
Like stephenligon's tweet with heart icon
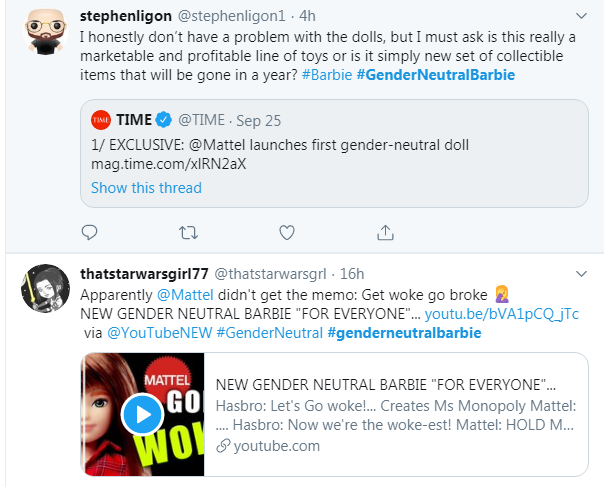tap(287, 232)
